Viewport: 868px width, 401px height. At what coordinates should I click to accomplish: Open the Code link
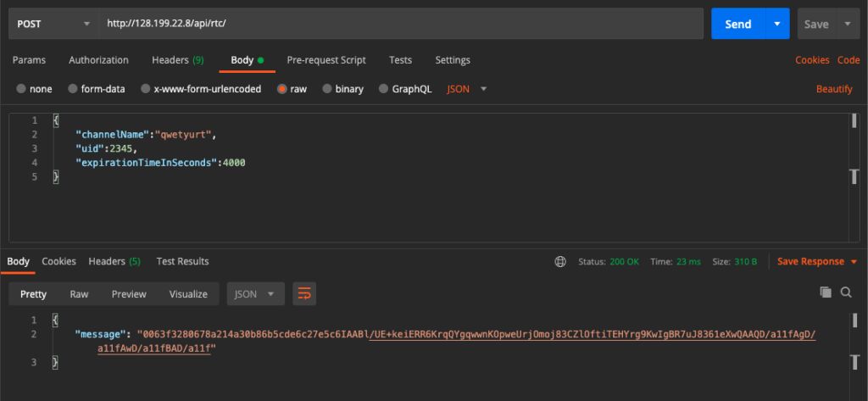(849, 60)
